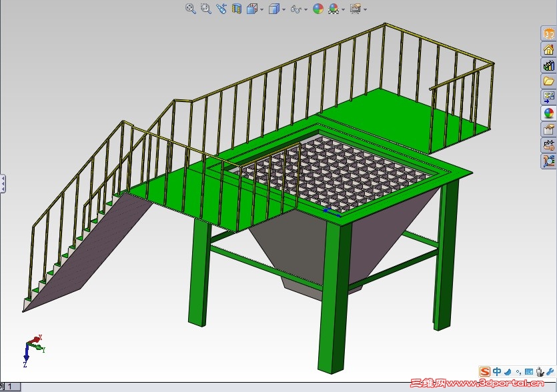Expand the View Orientation dropdown arrow
The height and width of the screenshot is (392, 557).
261,9
